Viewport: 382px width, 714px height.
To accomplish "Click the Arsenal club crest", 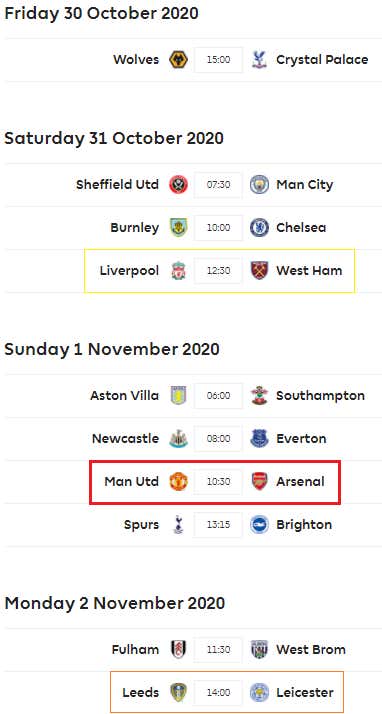I will click(x=259, y=481).
